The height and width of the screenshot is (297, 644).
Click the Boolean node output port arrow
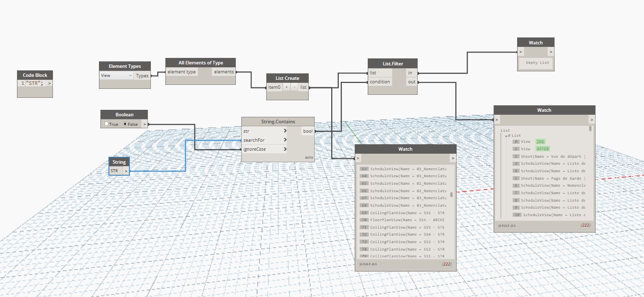click(x=144, y=124)
